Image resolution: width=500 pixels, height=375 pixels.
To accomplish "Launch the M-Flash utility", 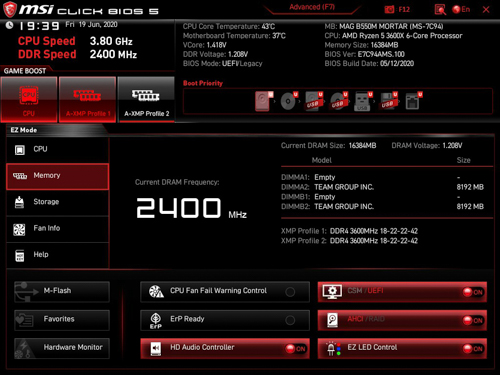I will pos(62,292).
